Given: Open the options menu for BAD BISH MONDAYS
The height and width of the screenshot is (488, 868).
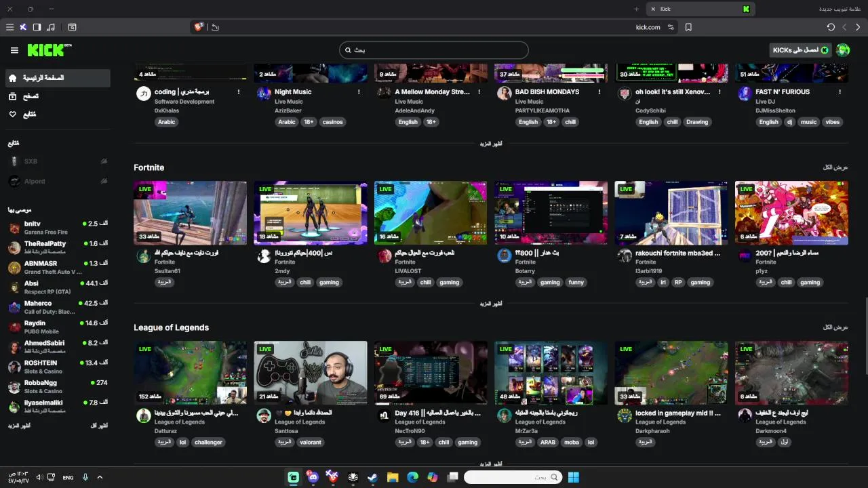Looking at the screenshot, I should (599, 92).
